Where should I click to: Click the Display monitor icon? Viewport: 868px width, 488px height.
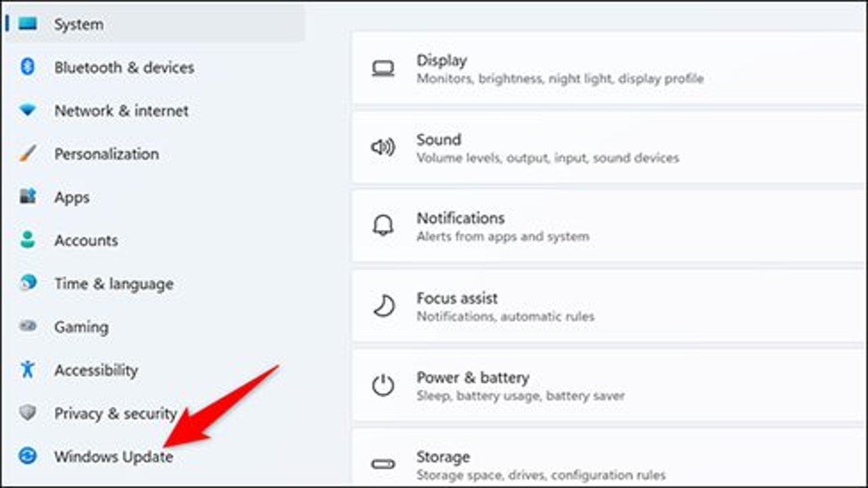(x=384, y=68)
